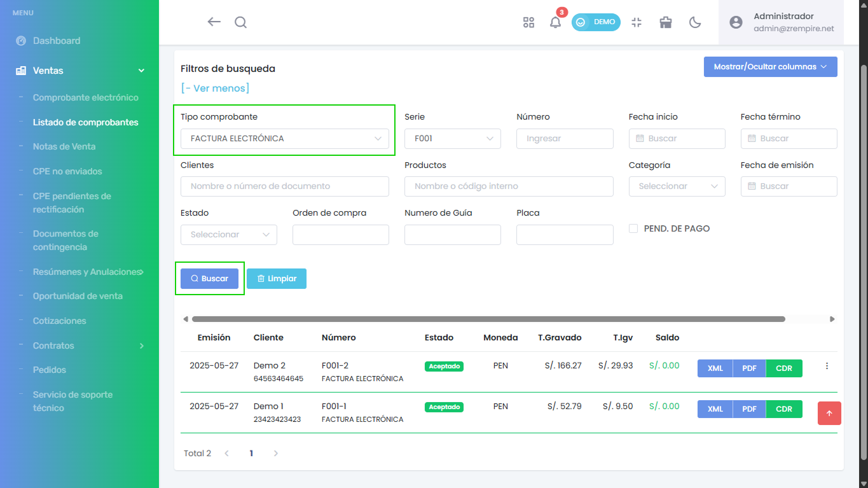868x488 pixels.
Task: Collapse the Ventas menu chevron
Action: click(141, 71)
